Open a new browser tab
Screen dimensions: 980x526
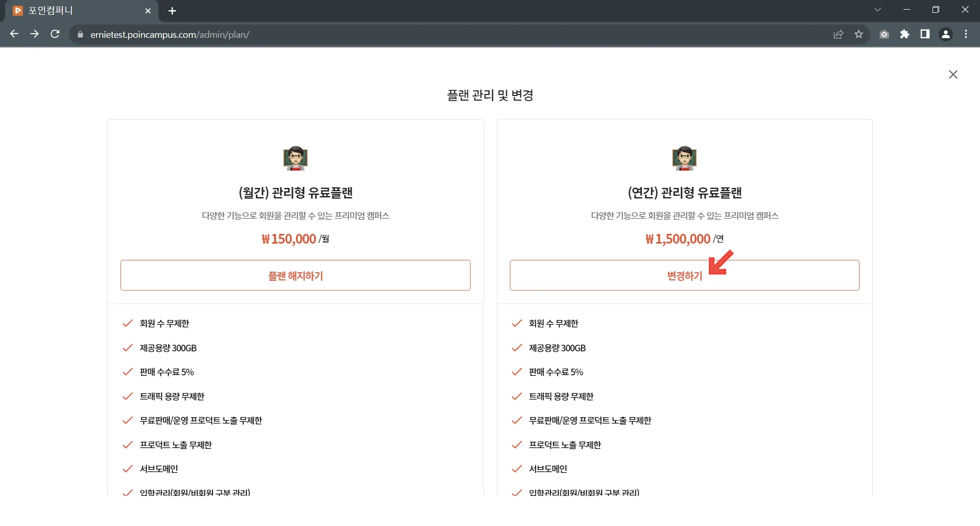pos(173,11)
